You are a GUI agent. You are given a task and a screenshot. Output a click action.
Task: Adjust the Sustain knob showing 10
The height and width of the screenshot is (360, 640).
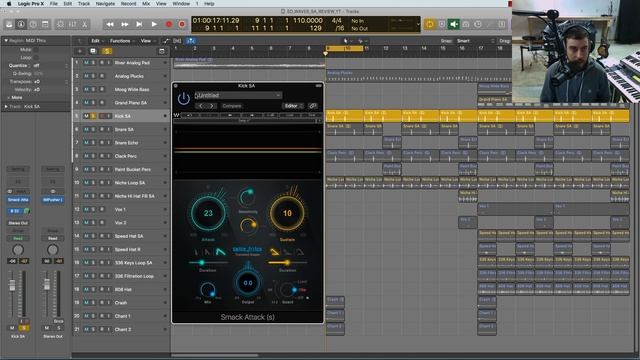[x=287, y=213]
